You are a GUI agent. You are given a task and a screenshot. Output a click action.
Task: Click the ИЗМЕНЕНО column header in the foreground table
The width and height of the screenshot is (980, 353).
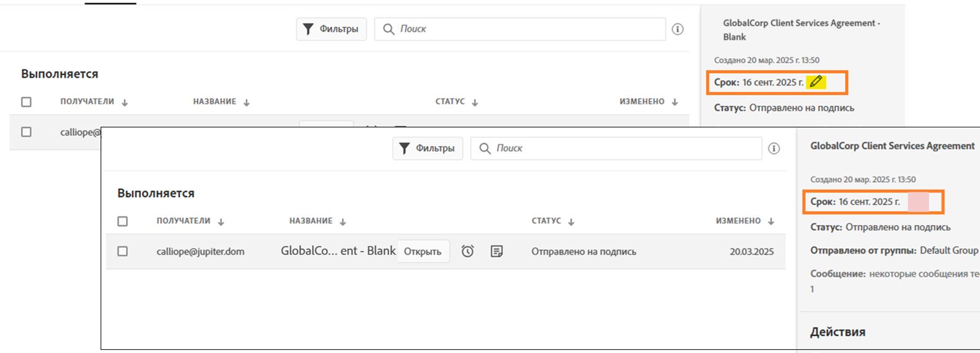pyautogui.click(x=738, y=221)
